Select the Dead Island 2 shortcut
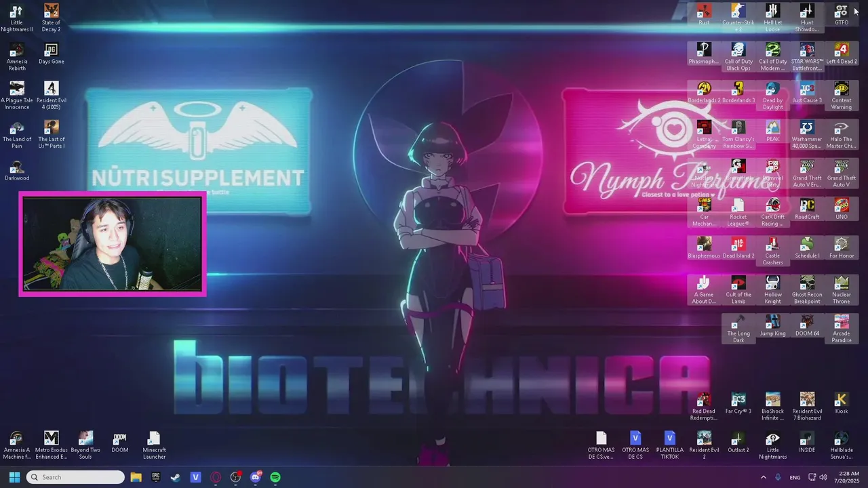 pyautogui.click(x=738, y=248)
